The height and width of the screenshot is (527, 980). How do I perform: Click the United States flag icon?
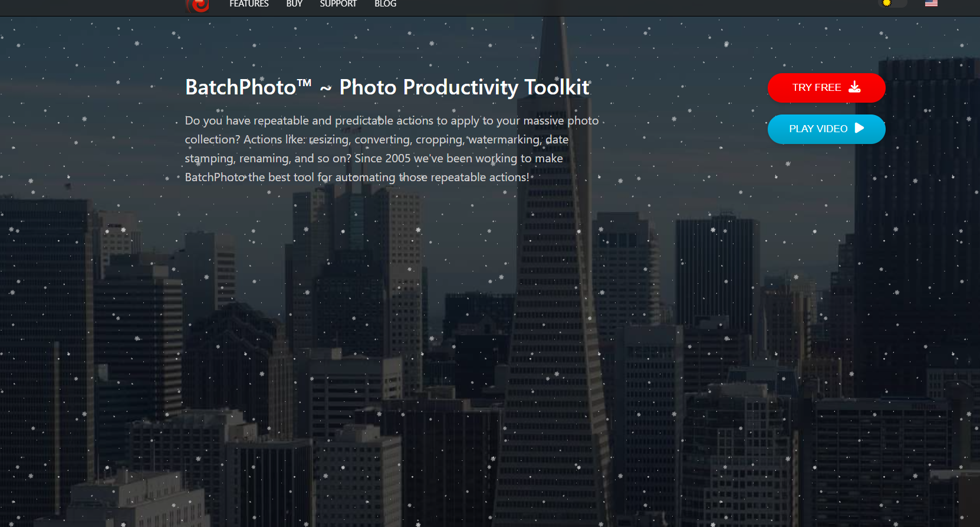coord(931,4)
